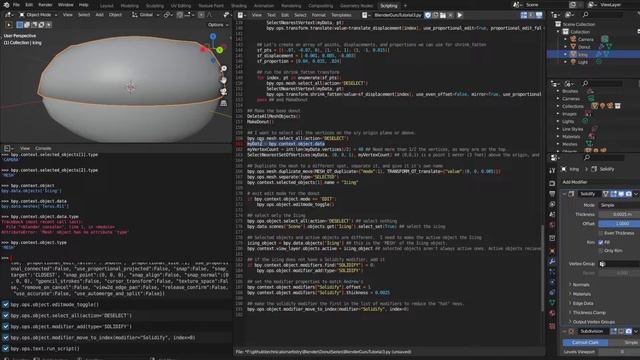Toggle Solidify modifier edit mode display
The height and width of the screenshot is (360, 640).
click(x=613, y=194)
